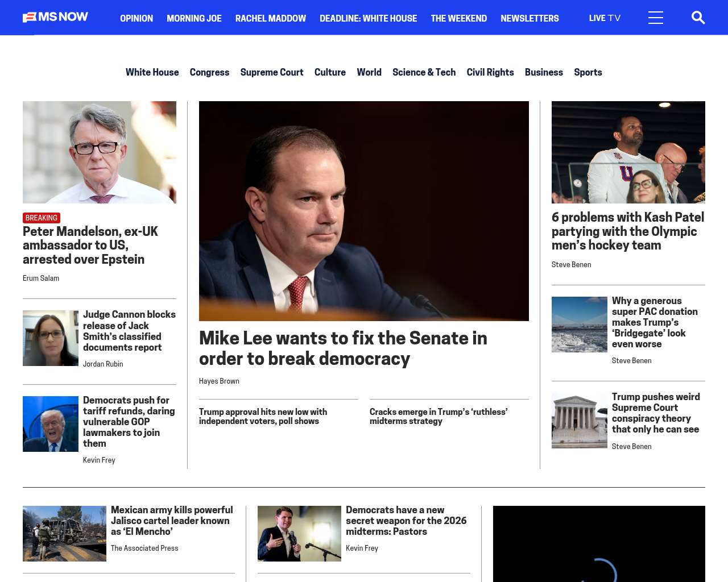Click the Supreme Court building thumbnail
728x582 pixels.
579,421
